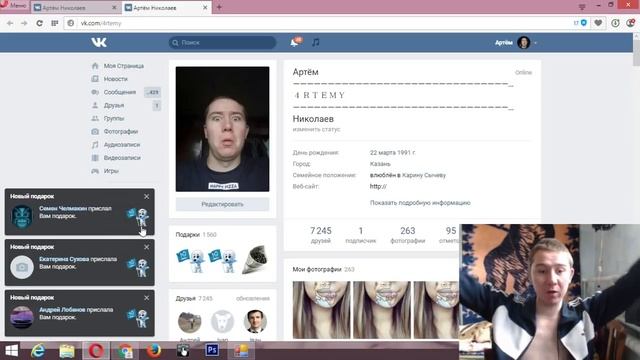The height and width of the screenshot is (360, 640).
Task: Reload the page with refresh icon
Action: click(x=39, y=23)
